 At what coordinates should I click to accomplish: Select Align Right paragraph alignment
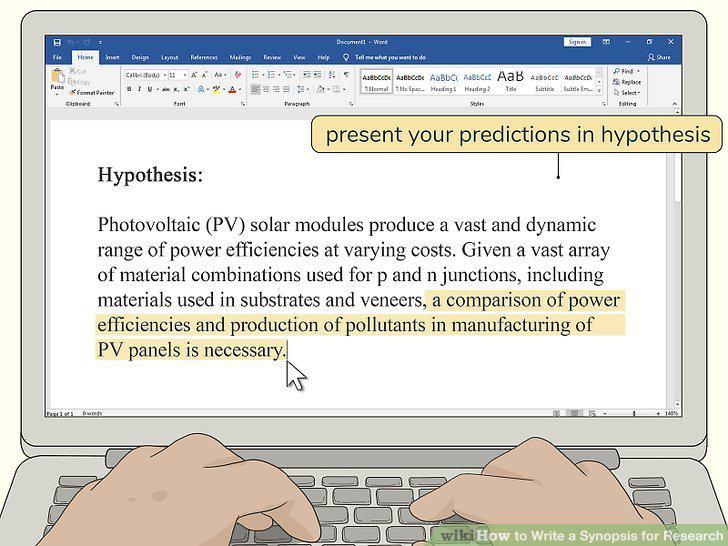tap(276, 89)
